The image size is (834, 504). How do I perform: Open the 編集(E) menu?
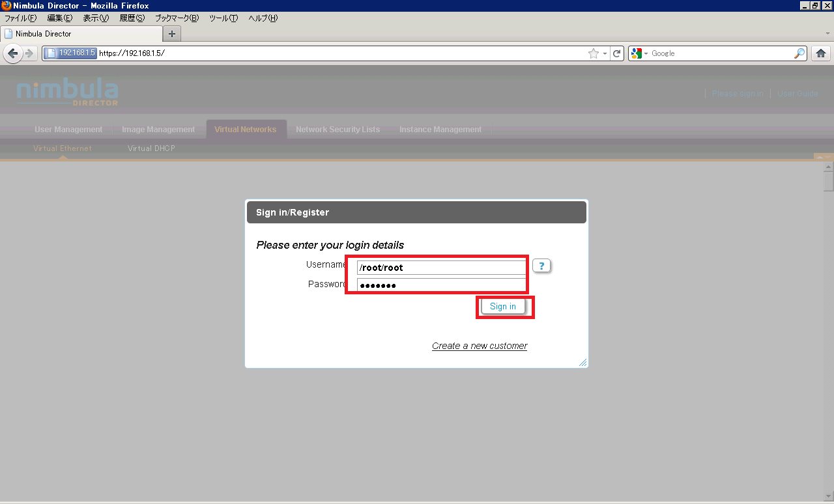point(60,18)
